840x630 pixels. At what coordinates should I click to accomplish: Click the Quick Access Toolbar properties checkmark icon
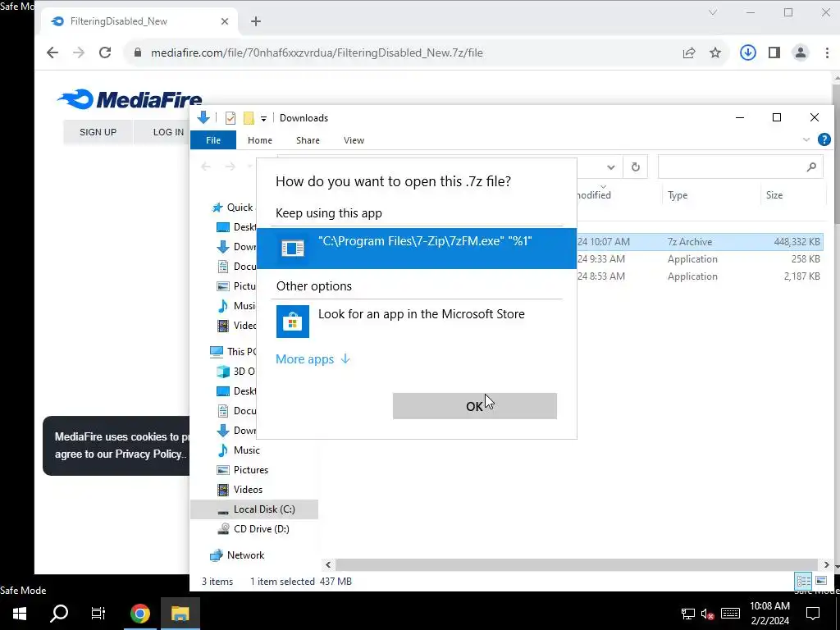pyautogui.click(x=231, y=118)
